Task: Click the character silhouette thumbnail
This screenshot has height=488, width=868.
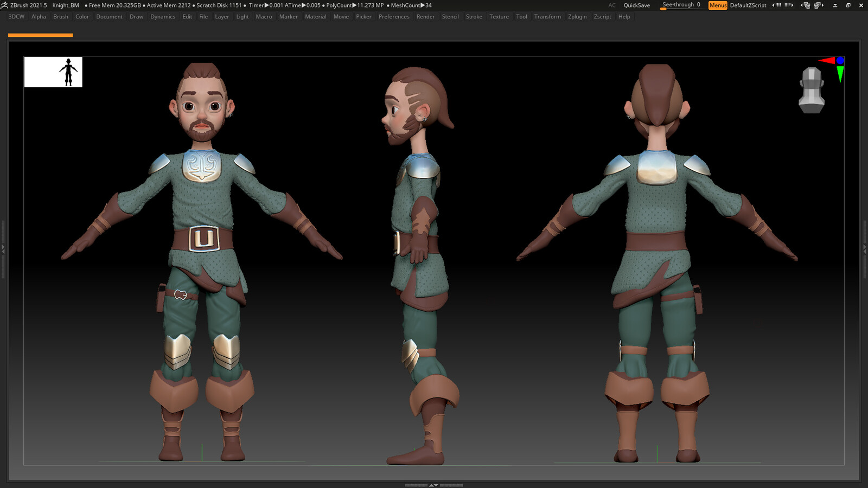Action: [53, 72]
